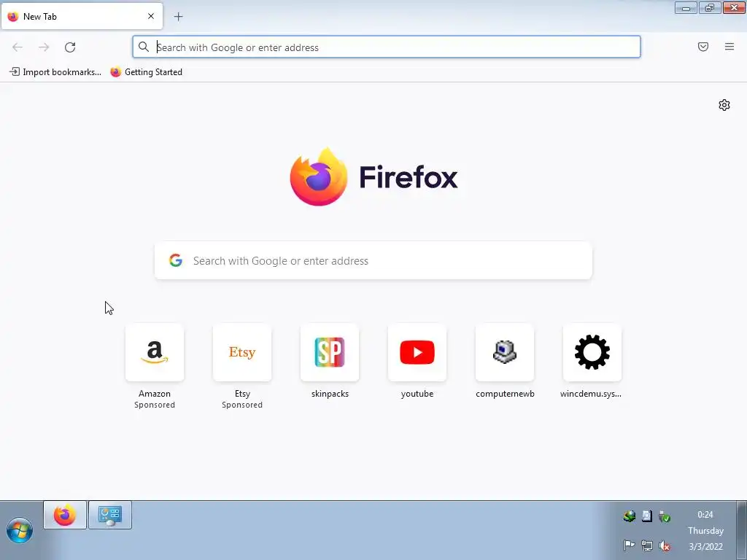Open the Control Panel taskbar button
The width and height of the screenshot is (747, 560).
point(110,515)
